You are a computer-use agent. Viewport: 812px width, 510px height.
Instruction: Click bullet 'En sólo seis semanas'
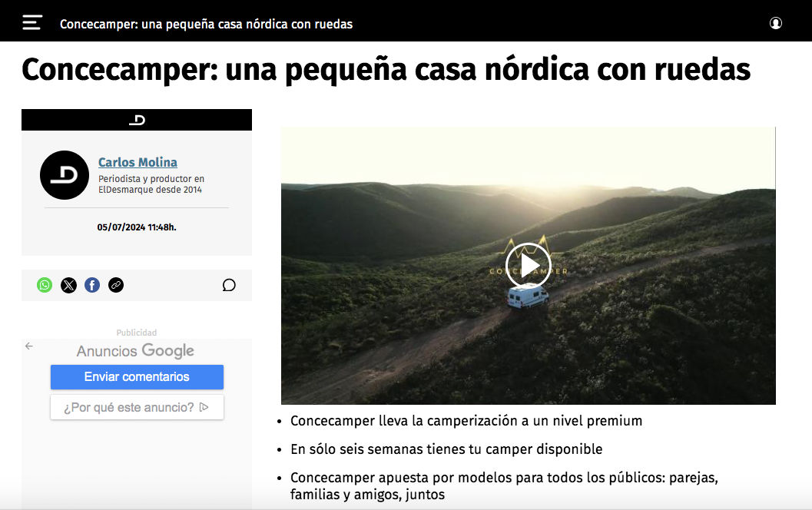coord(446,449)
